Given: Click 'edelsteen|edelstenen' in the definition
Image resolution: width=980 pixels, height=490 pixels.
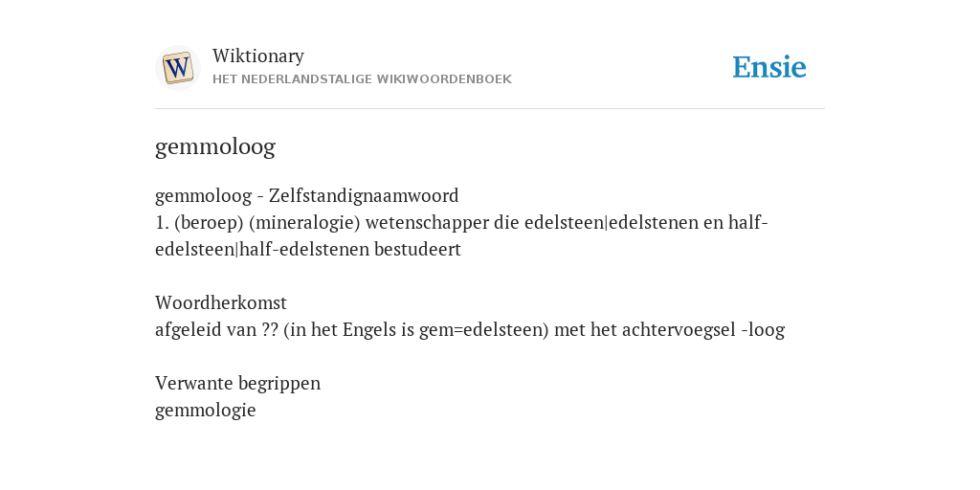Looking at the screenshot, I should (x=611, y=222).
